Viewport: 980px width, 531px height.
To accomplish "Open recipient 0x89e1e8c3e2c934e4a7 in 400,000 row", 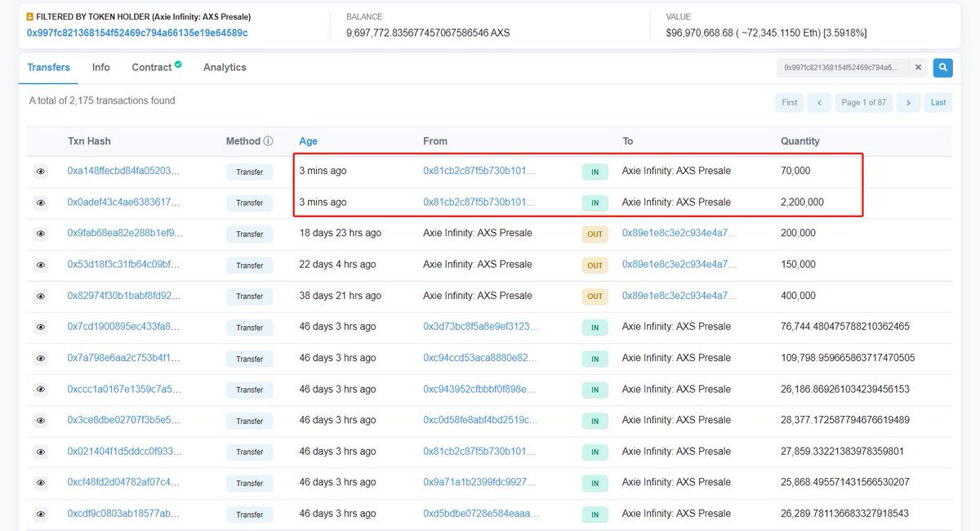I will (679, 295).
